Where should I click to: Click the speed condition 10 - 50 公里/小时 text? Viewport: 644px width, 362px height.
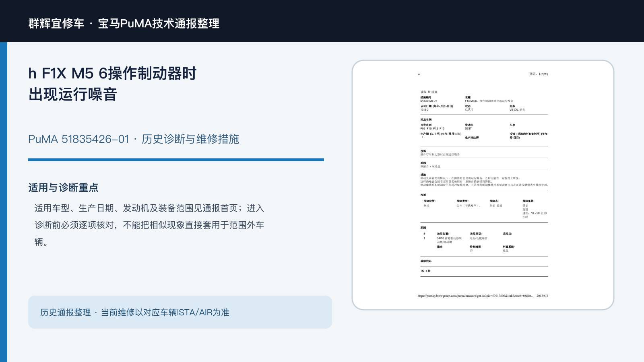[535, 215]
